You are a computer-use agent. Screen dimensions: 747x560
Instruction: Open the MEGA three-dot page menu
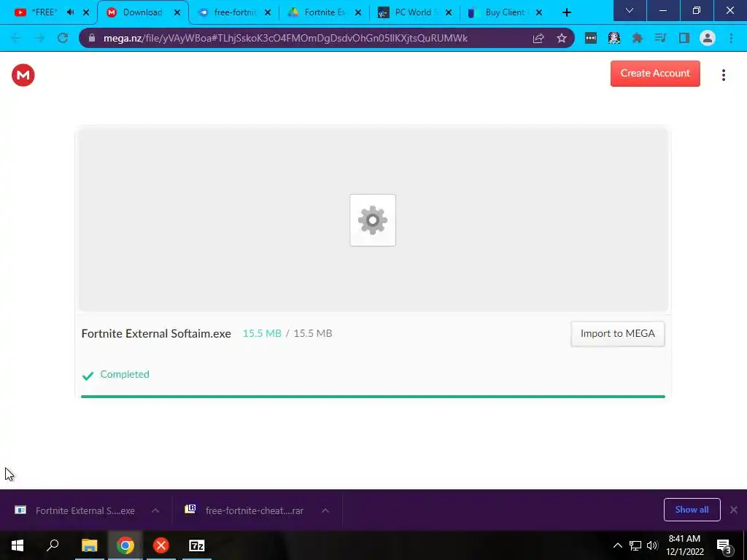[x=723, y=75]
